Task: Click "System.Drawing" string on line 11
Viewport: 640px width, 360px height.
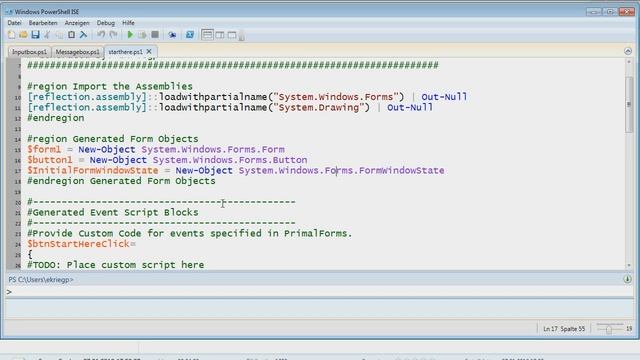Action: pos(319,107)
